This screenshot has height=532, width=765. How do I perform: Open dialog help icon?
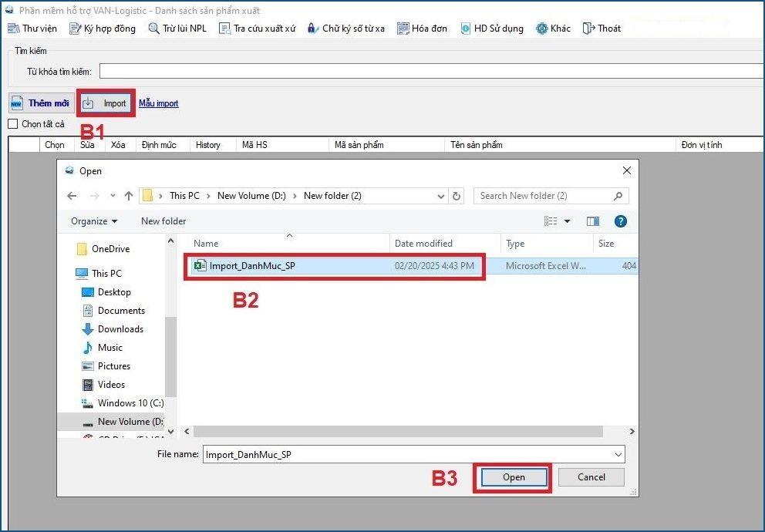click(621, 221)
